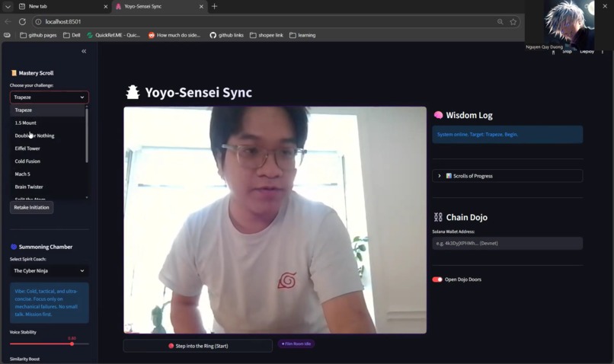This screenshot has width=614, height=364.
Task: Open the Streamlit three-dot main menu
Action: click(x=603, y=52)
